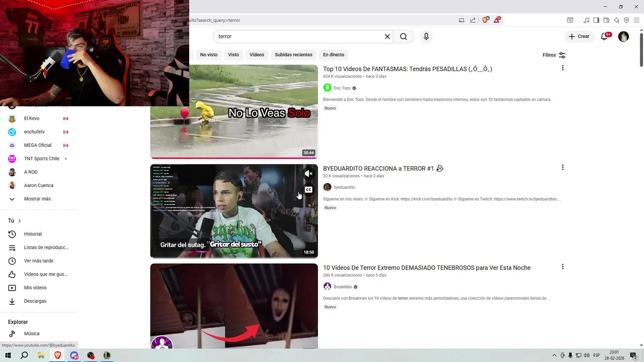Open Ver más tarde in the sidebar
This screenshot has height=362, width=644.
click(38, 261)
